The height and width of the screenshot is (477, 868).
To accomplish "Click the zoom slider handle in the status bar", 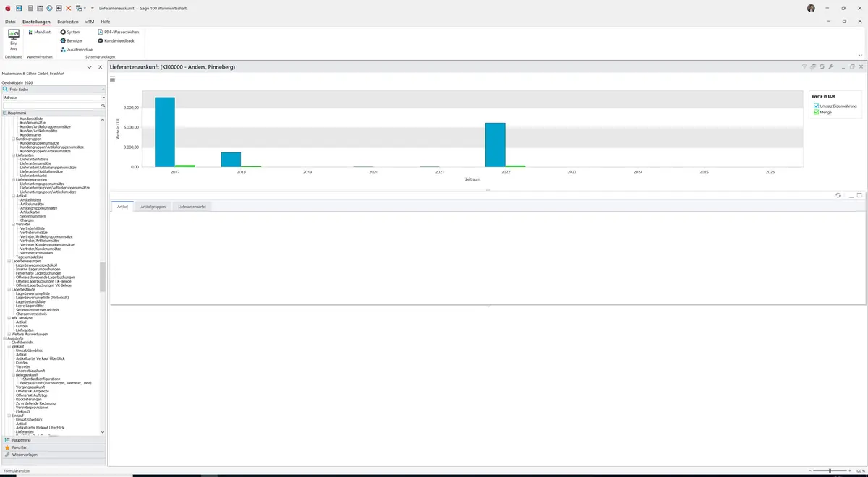I will click(x=830, y=470).
